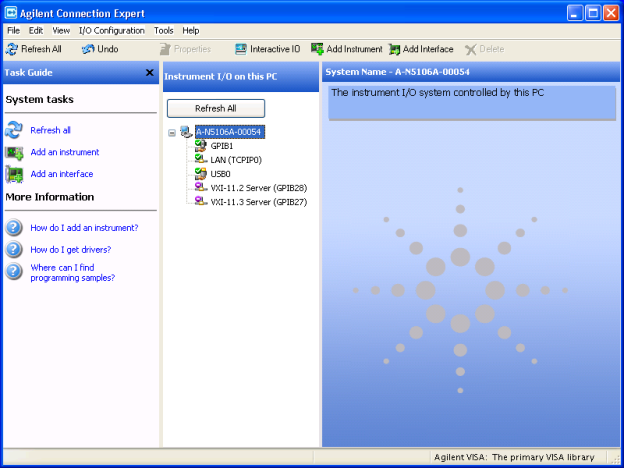Viewport: 624px width, 468px height.
Task: Click help icon beside How do I add an instrument
Action: [x=14, y=228]
